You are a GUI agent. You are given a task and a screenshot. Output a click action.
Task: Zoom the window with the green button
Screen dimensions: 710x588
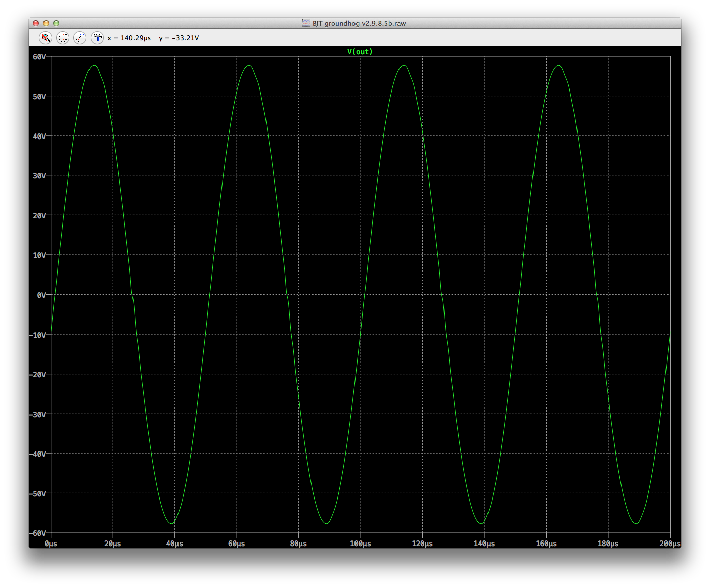pos(56,23)
